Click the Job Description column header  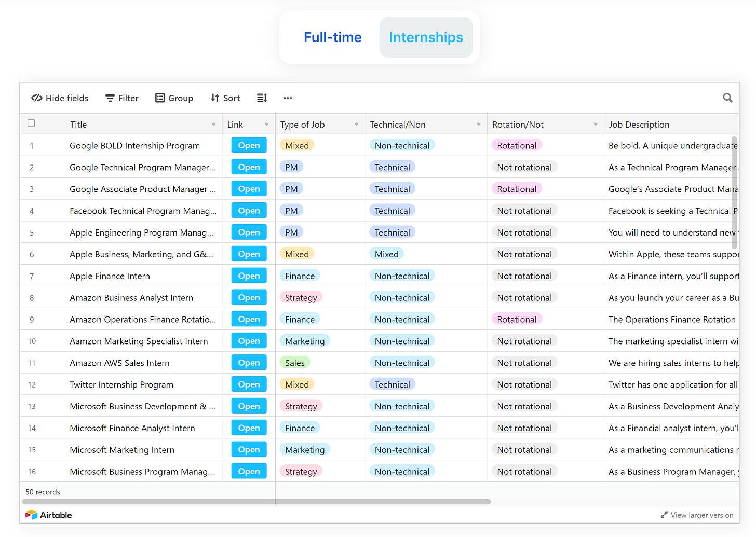coord(671,125)
